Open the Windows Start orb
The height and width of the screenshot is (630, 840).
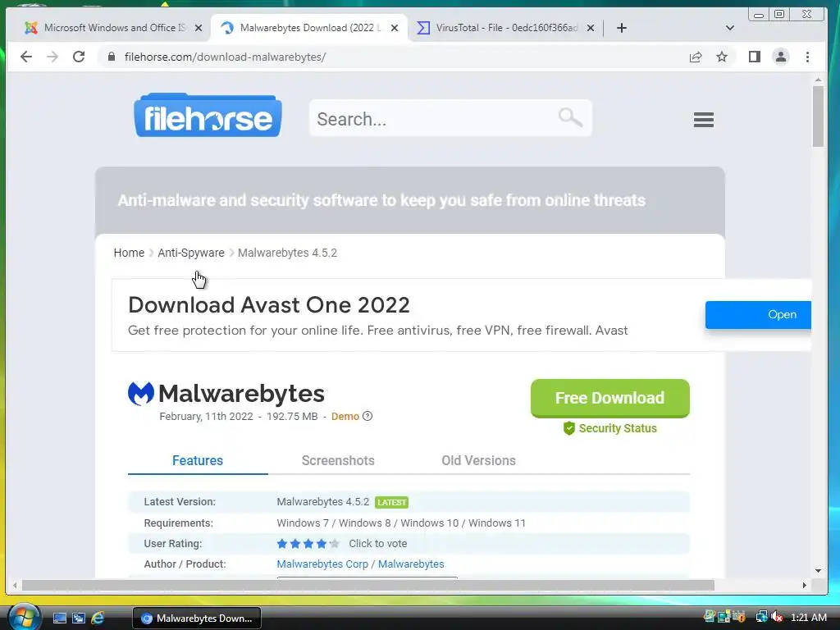point(24,617)
